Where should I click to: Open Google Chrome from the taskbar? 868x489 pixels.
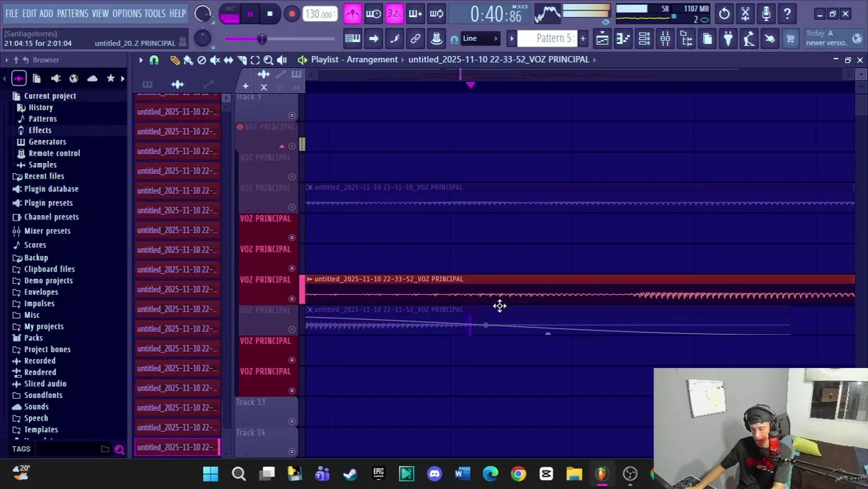[518, 473]
